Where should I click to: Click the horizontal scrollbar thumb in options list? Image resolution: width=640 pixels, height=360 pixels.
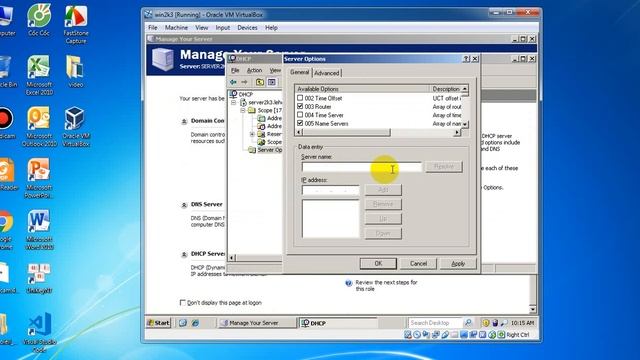click(346, 132)
